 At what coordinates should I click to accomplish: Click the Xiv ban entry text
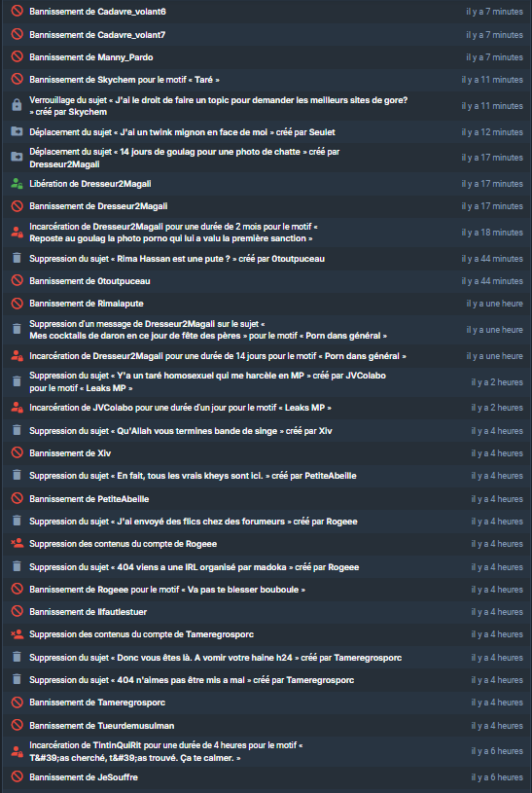click(x=70, y=453)
